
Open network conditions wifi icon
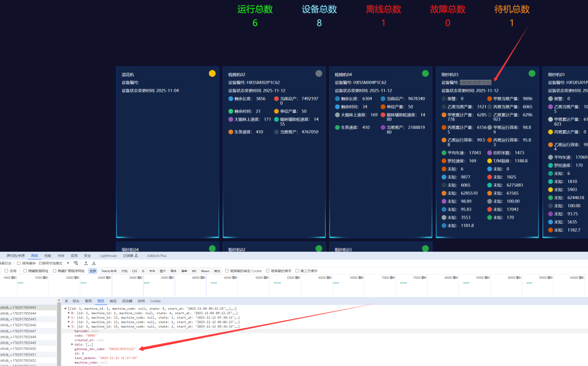click(76, 263)
